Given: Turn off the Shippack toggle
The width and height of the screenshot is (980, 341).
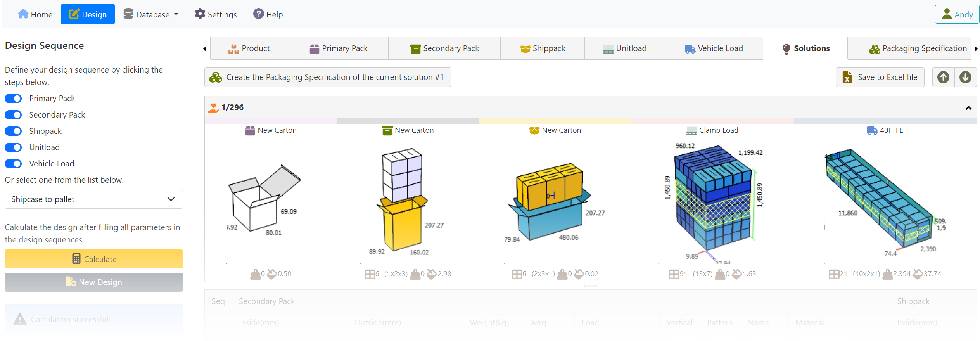Looking at the screenshot, I should [x=14, y=131].
